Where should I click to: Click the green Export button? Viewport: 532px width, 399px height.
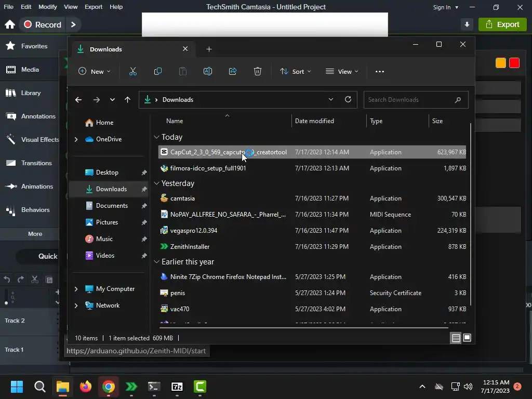click(502, 24)
